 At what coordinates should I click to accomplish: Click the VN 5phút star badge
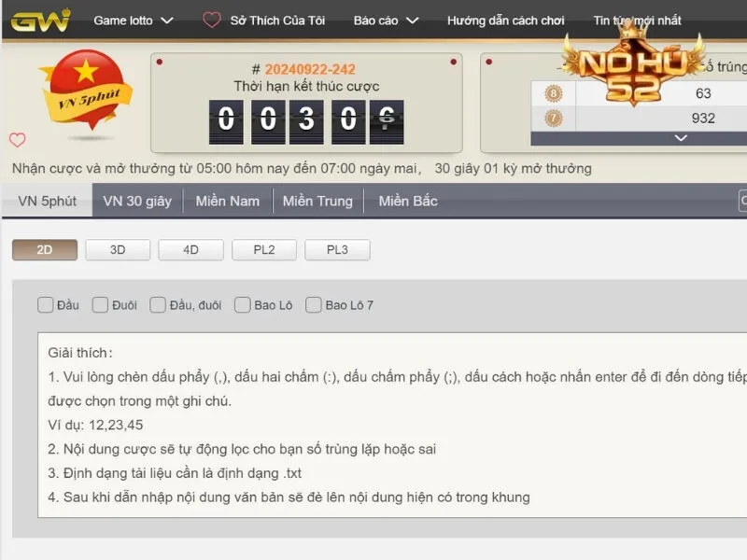(x=86, y=89)
